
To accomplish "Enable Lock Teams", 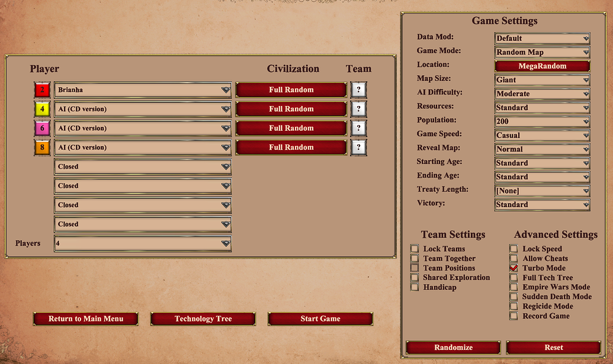I will [414, 249].
